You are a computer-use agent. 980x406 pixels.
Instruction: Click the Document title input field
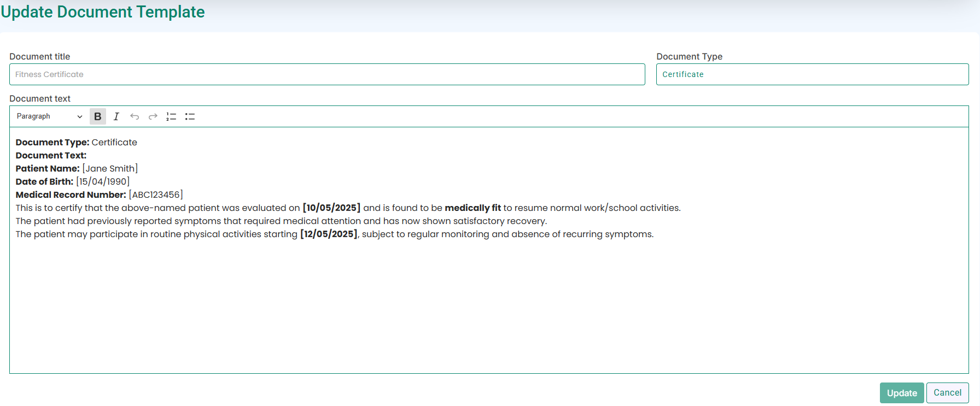327,74
